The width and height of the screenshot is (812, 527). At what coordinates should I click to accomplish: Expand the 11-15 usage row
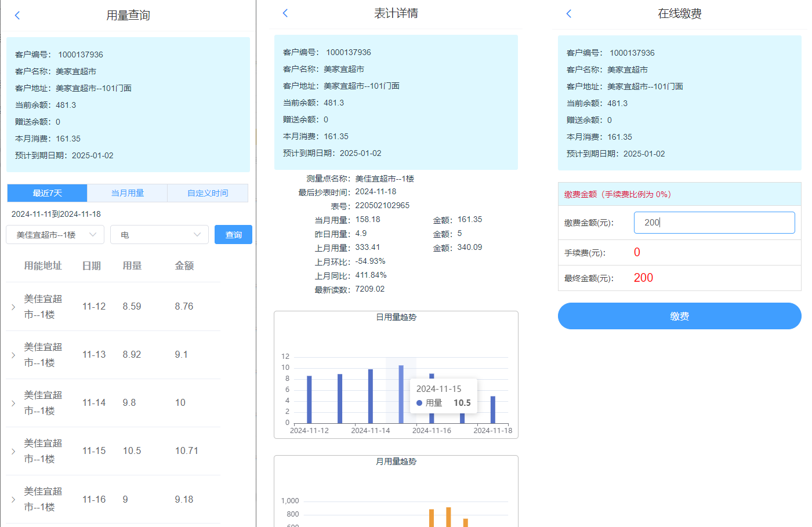[x=13, y=451]
